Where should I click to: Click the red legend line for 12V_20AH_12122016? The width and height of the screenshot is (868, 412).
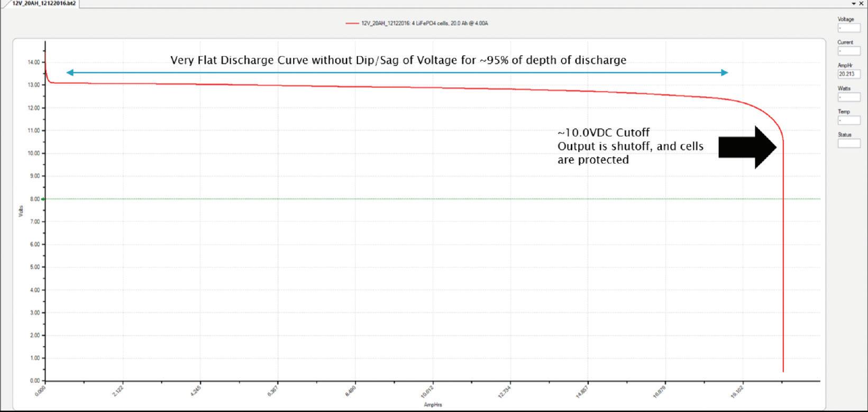point(352,23)
